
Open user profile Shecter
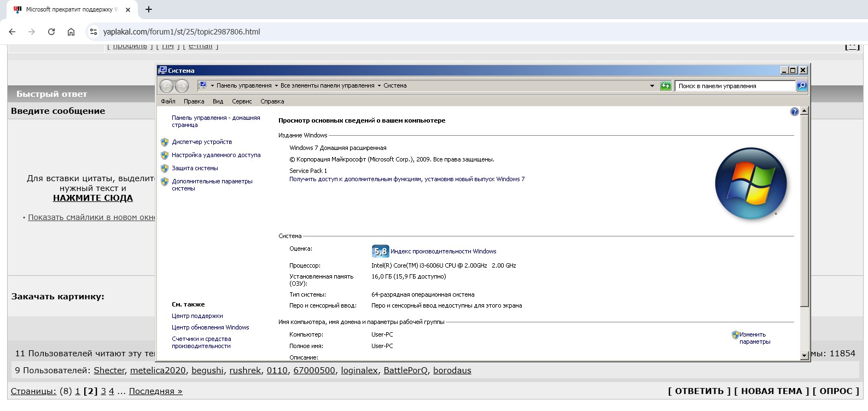coord(109,371)
